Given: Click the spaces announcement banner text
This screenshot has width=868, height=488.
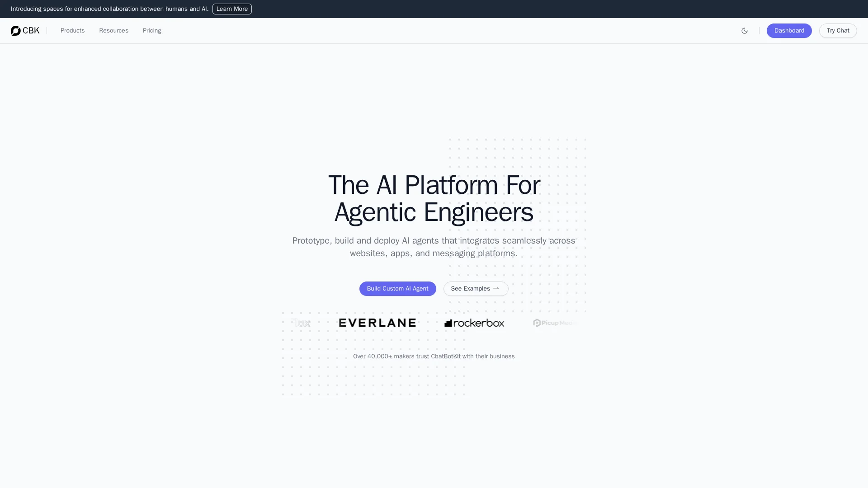Looking at the screenshot, I should pos(109,9).
